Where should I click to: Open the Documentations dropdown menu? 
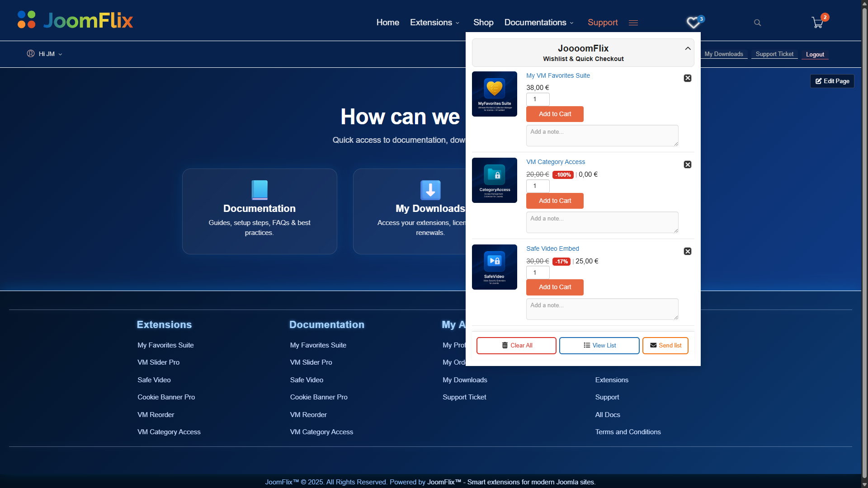point(539,23)
